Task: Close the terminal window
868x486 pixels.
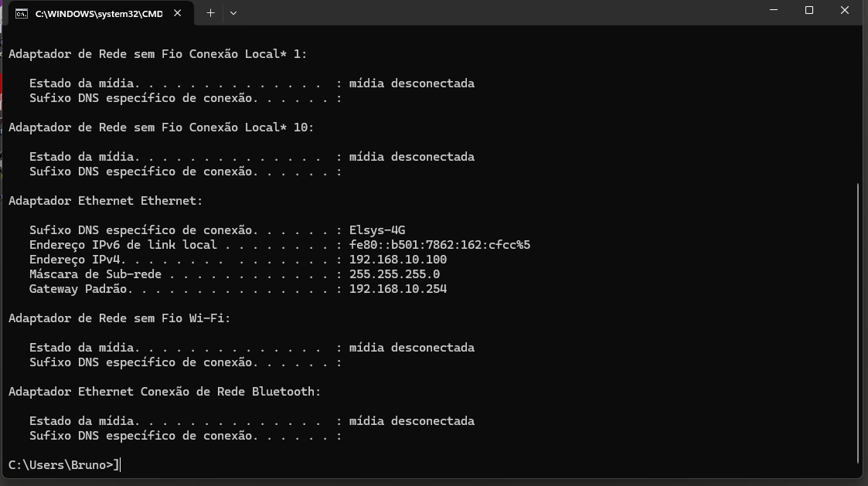Action: coord(845,10)
